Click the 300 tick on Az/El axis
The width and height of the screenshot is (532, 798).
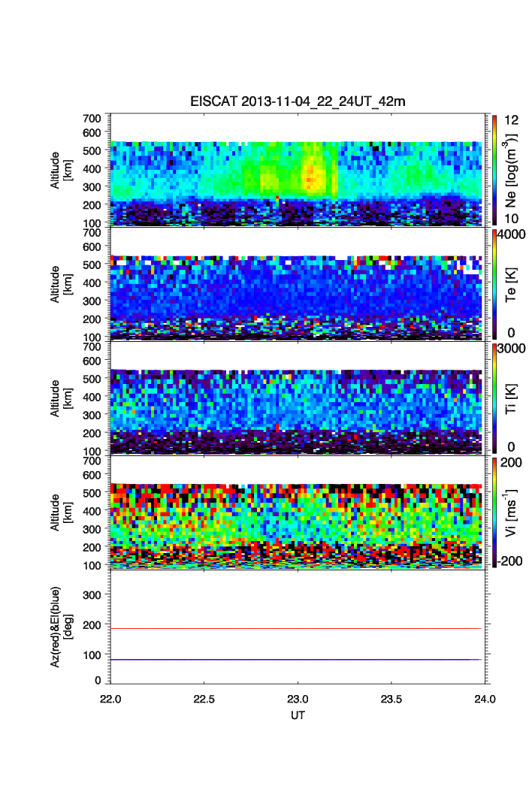pyautogui.click(x=92, y=595)
